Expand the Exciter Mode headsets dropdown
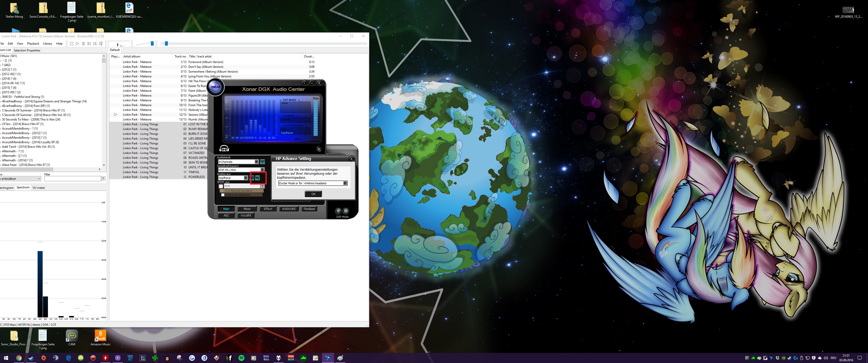 coord(345,183)
